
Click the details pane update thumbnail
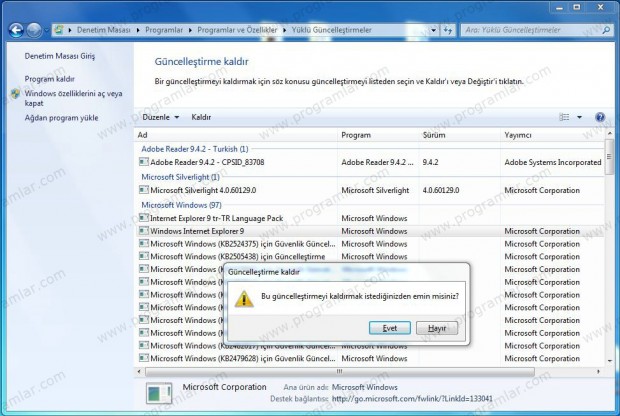(159, 393)
